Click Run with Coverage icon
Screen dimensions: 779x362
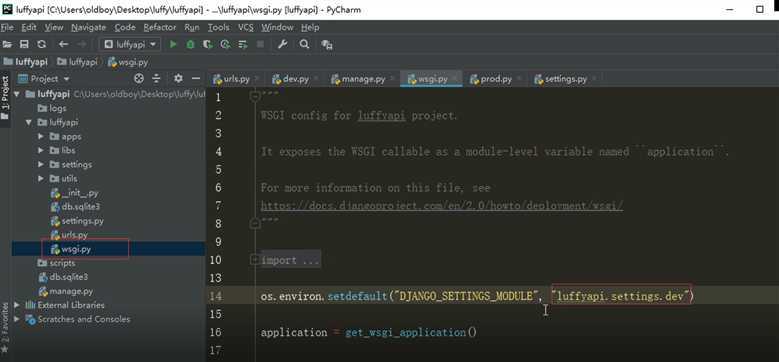[208, 45]
